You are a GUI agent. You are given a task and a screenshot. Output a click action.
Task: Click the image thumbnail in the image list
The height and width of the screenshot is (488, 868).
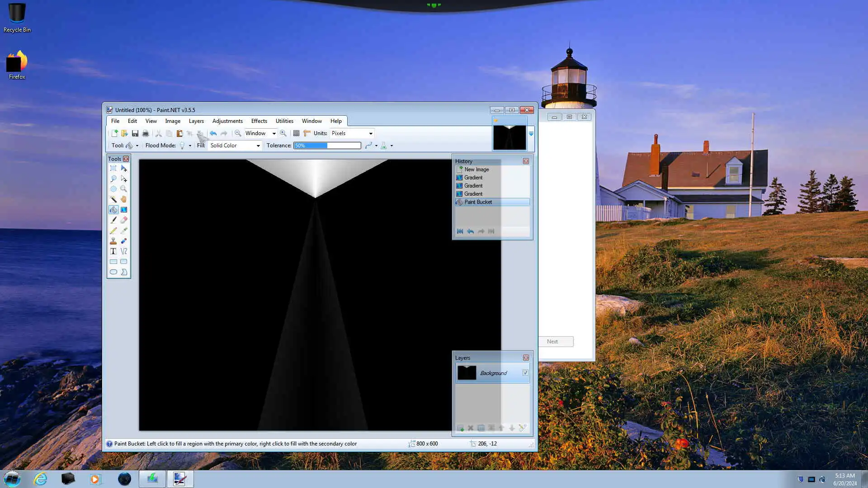click(x=509, y=137)
